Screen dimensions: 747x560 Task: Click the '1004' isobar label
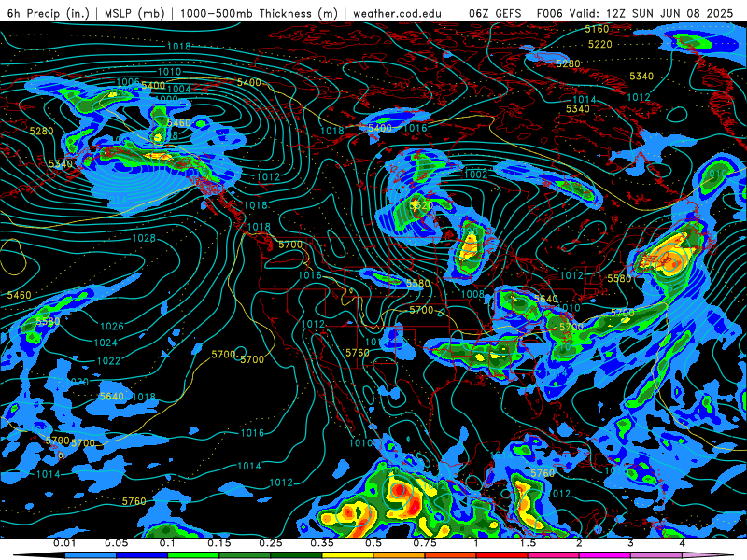click(178, 89)
